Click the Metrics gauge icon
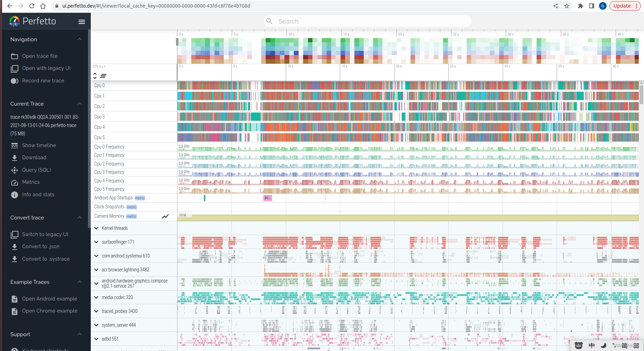 coord(15,182)
